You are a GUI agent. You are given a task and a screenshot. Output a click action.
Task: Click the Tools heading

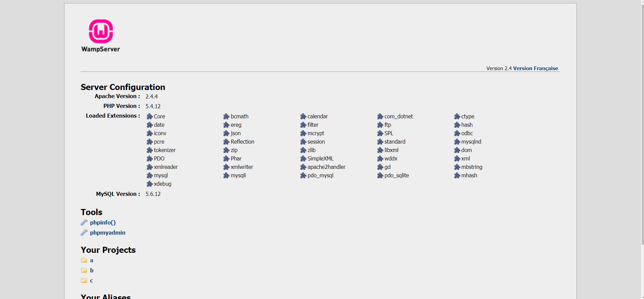pyautogui.click(x=91, y=212)
